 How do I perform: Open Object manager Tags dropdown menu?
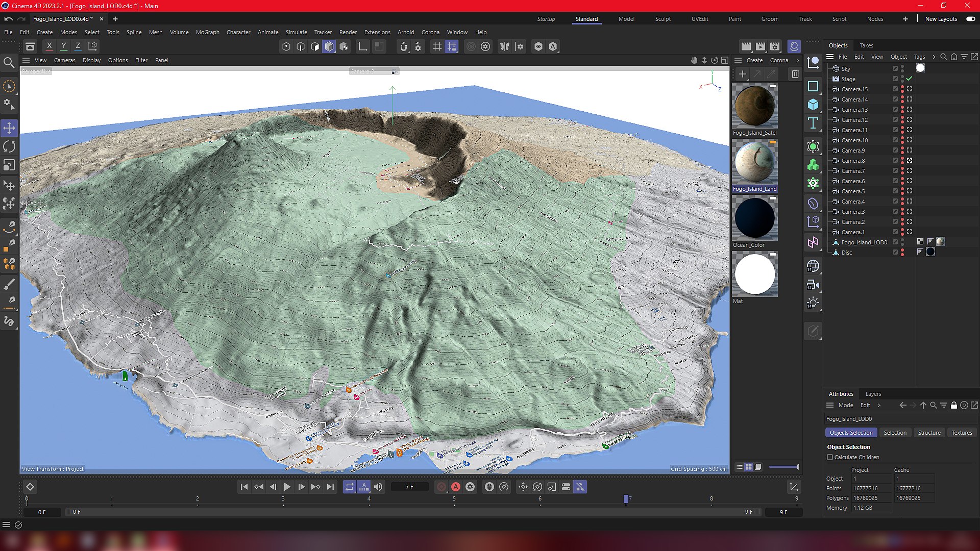click(919, 57)
